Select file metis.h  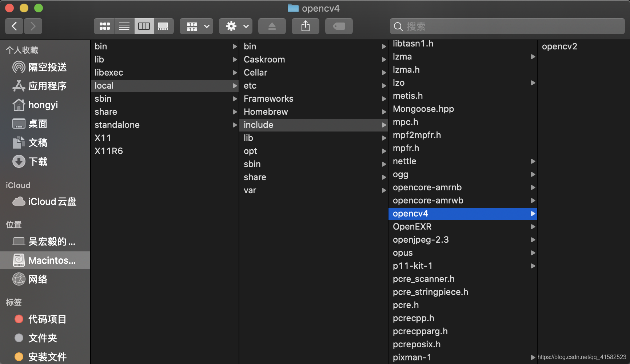tap(463, 96)
